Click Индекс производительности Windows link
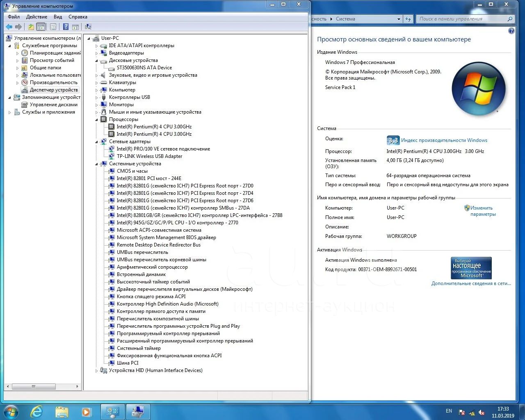Image resolution: width=525 pixels, height=420 pixels. point(444,140)
